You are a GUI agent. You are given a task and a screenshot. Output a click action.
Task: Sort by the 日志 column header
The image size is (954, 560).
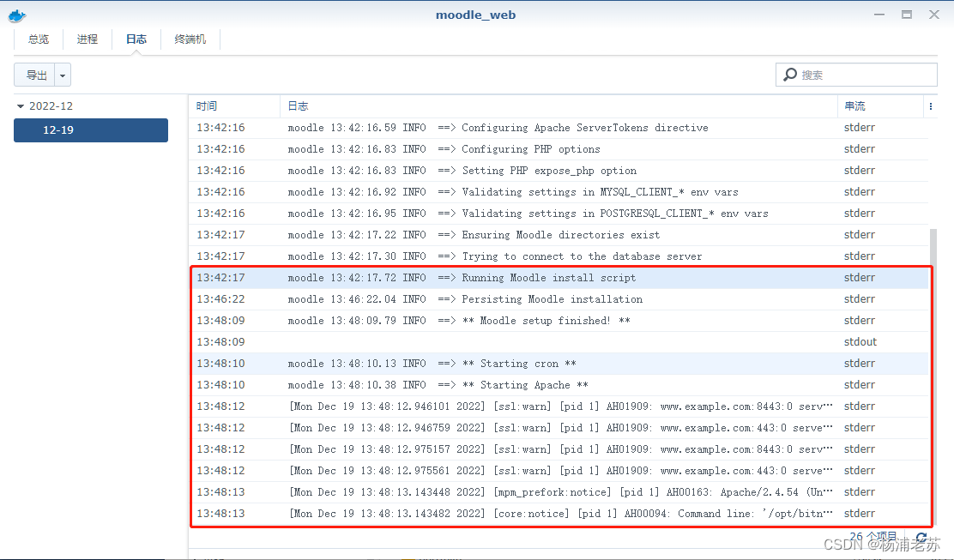[559, 106]
